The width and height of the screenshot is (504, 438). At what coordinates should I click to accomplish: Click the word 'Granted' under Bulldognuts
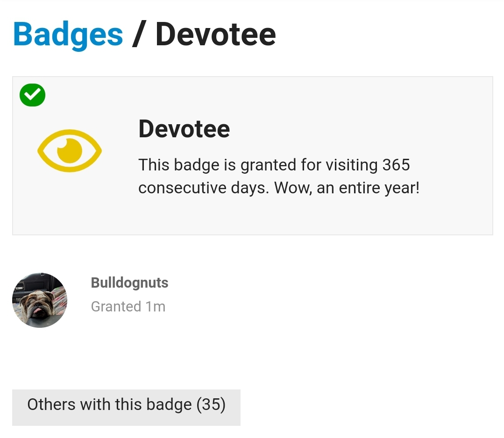coord(116,307)
